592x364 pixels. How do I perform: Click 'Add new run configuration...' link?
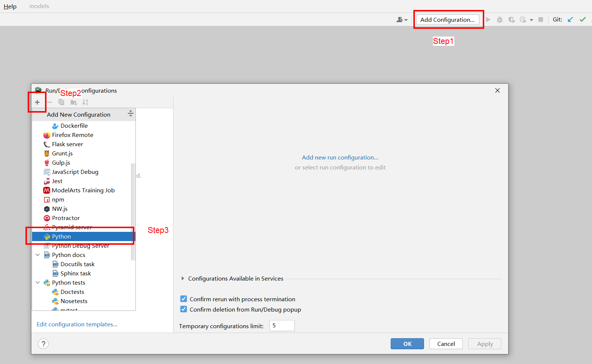click(x=340, y=158)
